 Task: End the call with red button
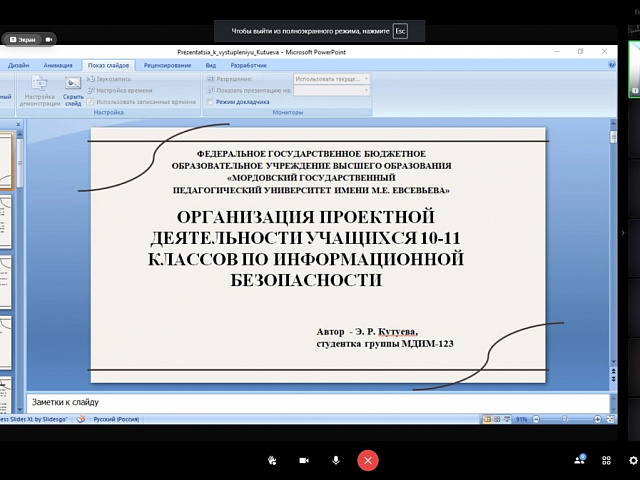click(368, 460)
